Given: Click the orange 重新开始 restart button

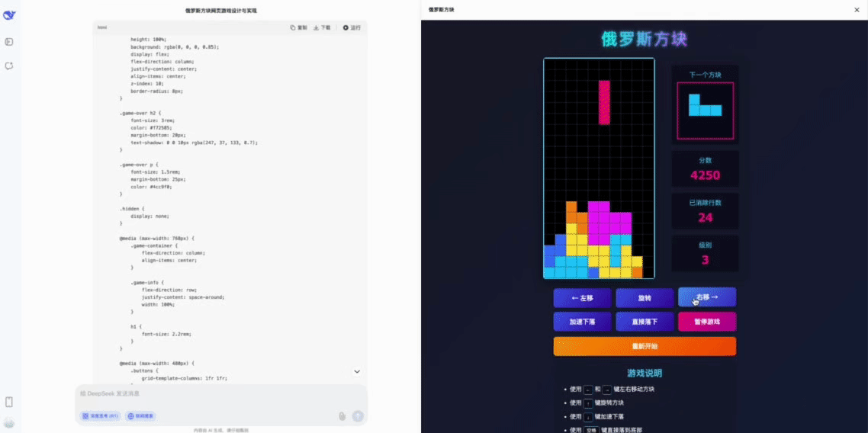Looking at the screenshot, I should [645, 346].
